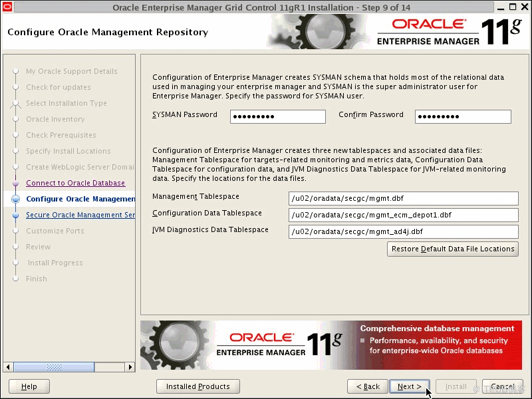Screen dimensions: 532x399
Task: Click the step bullet beside Connect to Oracle Database
Action: (15, 184)
